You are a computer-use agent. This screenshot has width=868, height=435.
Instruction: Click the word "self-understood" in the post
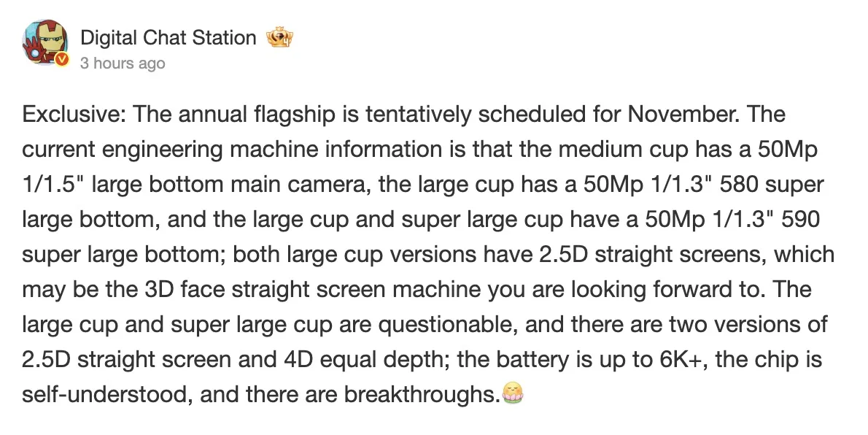click(x=104, y=396)
